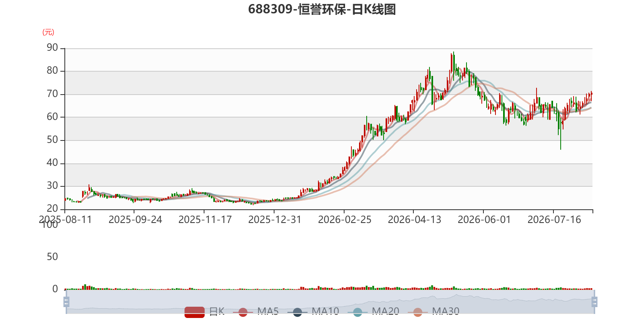This screenshot has height=322, width=644.
Task: Hide the MA20 series via its label
Action: coord(385,312)
